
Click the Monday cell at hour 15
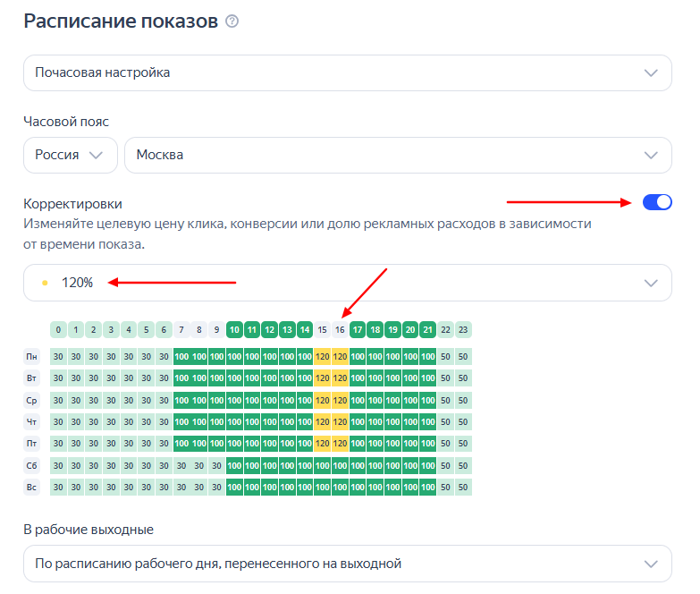click(x=323, y=356)
